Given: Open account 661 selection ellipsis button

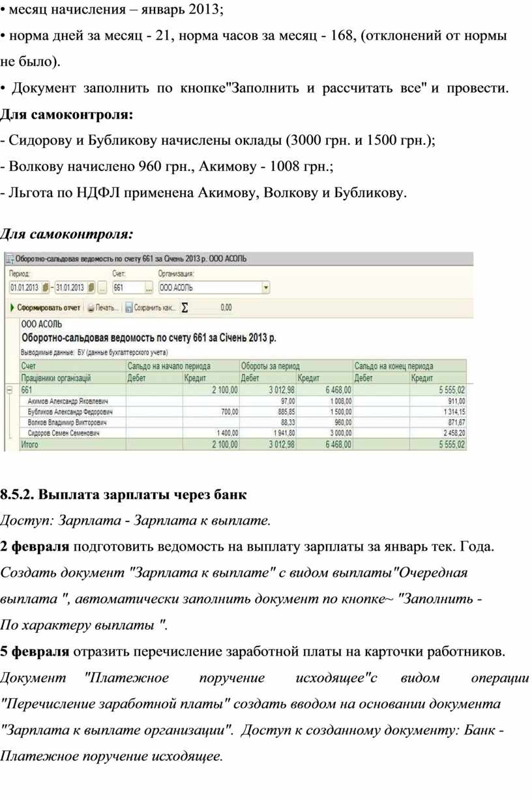Looking at the screenshot, I should [x=149, y=287].
